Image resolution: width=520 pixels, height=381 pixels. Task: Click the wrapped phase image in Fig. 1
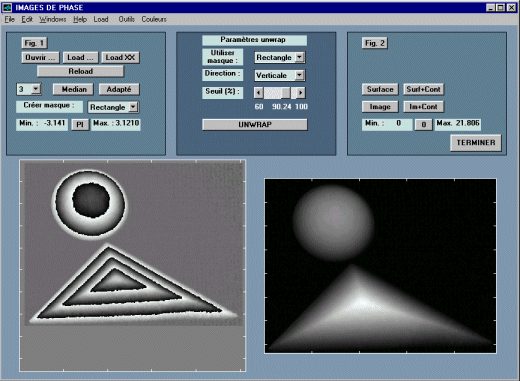(x=133, y=265)
